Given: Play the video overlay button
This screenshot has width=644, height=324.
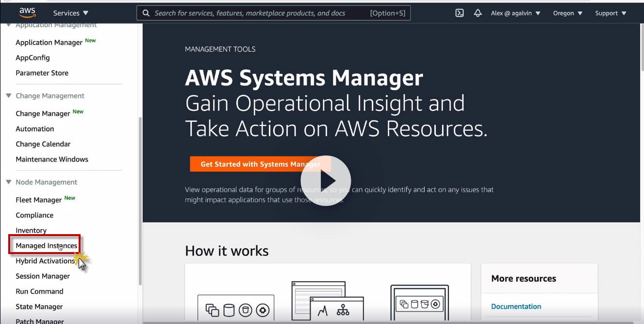Looking at the screenshot, I should 326,180.
